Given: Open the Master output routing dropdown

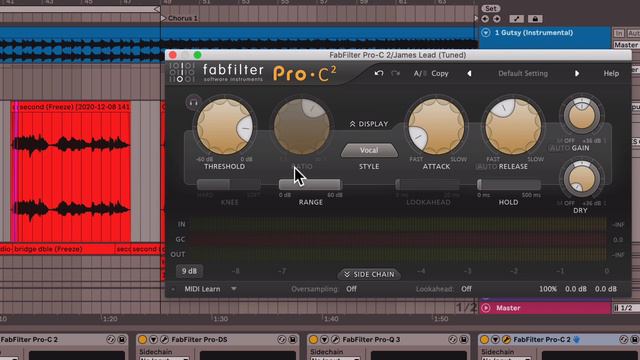Looking at the screenshot, I should (627, 45).
